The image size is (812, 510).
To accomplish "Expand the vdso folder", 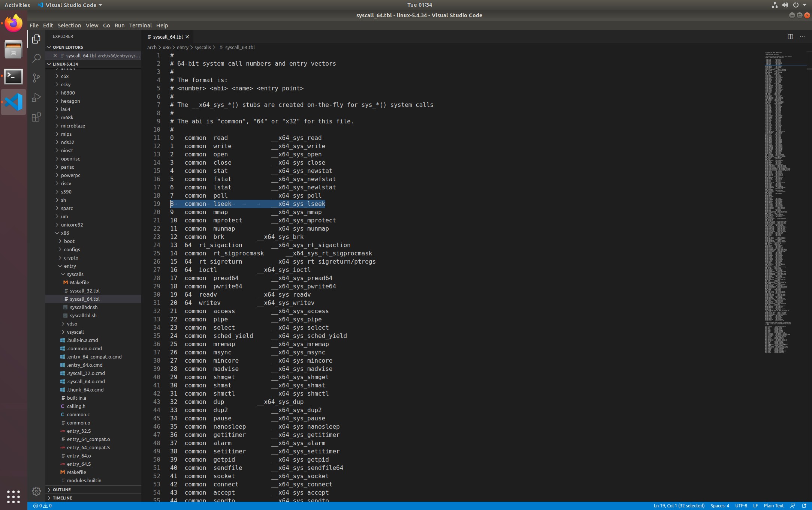I will pyautogui.click(x=93, y=324).
